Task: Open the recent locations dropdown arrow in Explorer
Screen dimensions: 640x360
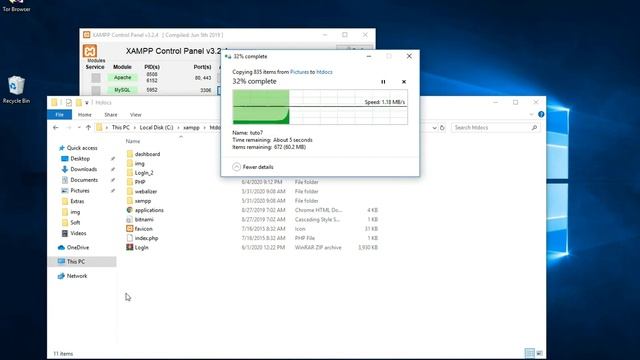Action: click(x=79, y=128)
